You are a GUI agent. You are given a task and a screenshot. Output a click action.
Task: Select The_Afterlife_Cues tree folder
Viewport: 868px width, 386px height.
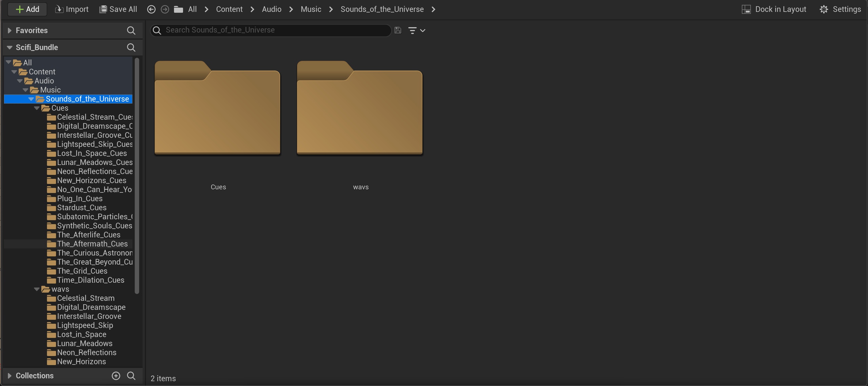(84, 235)
